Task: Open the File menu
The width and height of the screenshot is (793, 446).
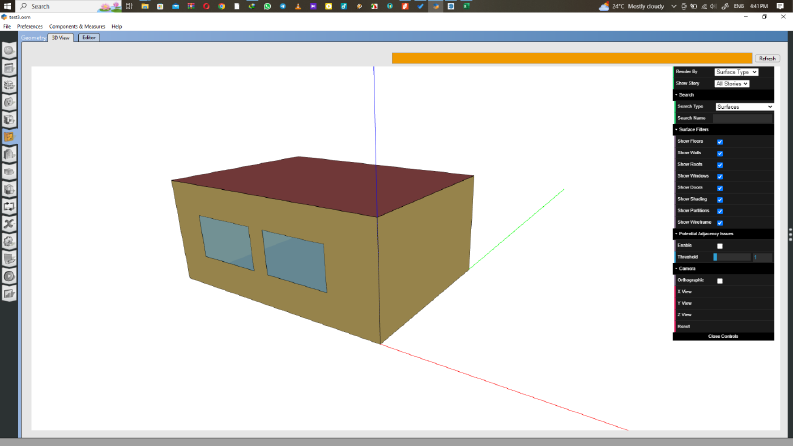Action: click(7, 26)
